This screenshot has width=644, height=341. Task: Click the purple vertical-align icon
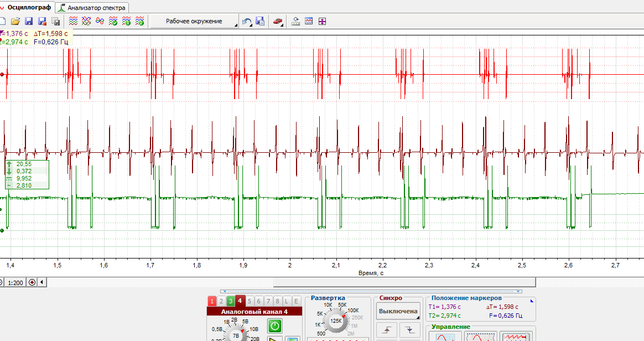[323, 21]
